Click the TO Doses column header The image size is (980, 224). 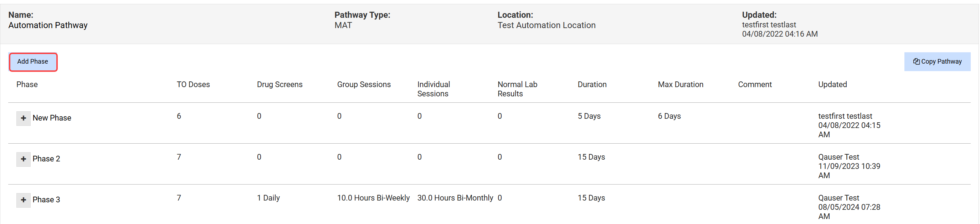coord(193,84)
